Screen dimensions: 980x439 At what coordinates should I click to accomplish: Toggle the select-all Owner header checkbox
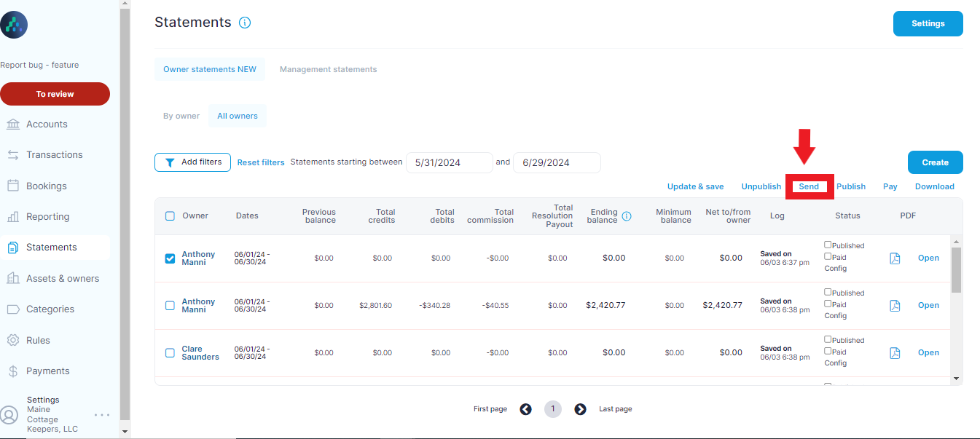(x=170, y=216)
